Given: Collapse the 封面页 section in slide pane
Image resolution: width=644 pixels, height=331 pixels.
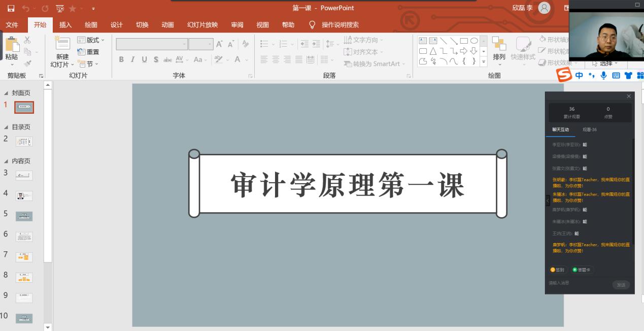Looking at the screenshot, I should (x=6, y=93).
